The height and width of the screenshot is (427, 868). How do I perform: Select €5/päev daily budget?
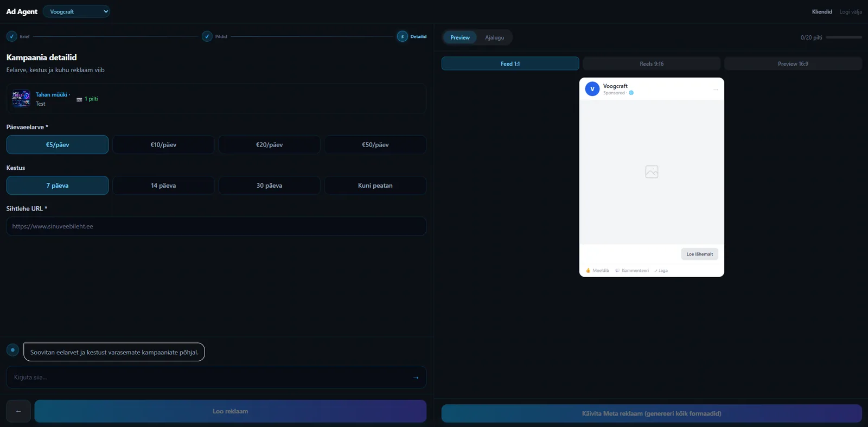pyautogui.click(x=58, y=145)
